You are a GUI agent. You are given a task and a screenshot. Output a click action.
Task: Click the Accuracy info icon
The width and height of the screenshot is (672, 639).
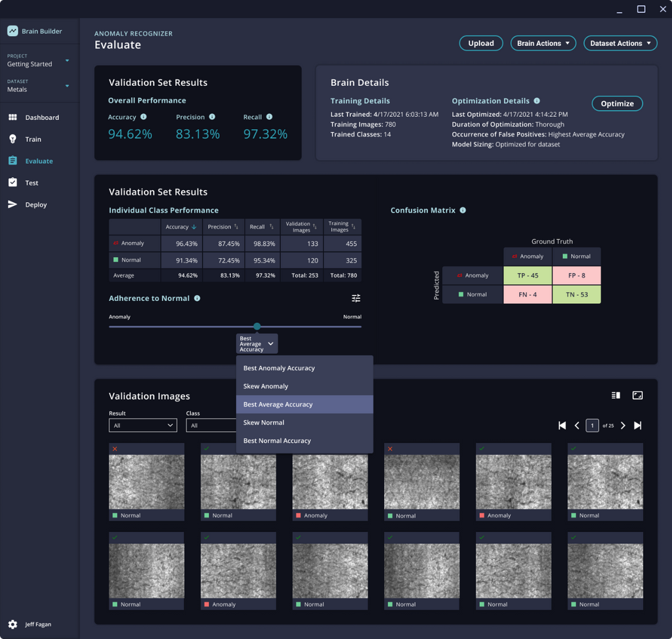click(144, 117)
